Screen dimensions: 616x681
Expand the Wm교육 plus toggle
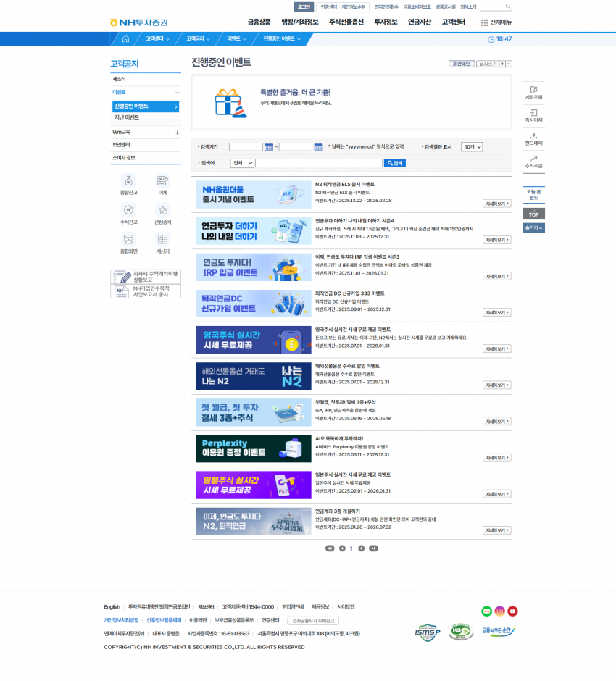pyautogui.click(x=177, y=133)
